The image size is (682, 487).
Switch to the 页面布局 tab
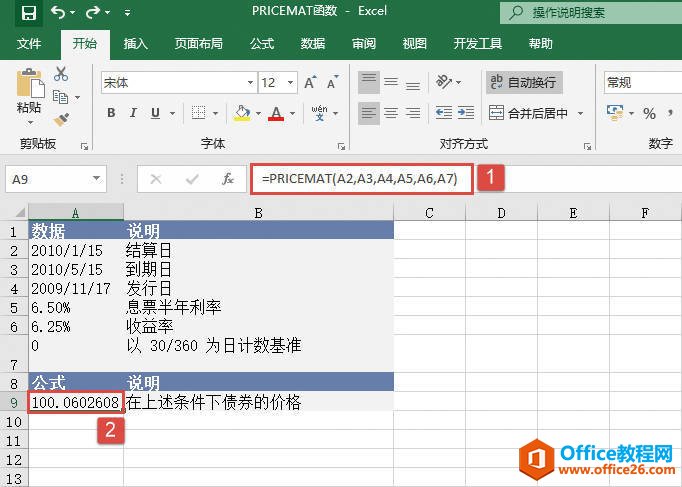(198, 43)
